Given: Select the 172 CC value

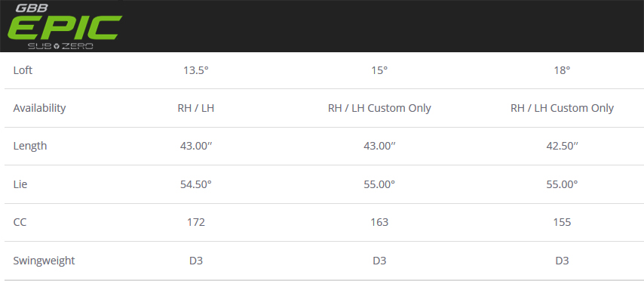Looking at the screenshot, I should tap(196, 222).
